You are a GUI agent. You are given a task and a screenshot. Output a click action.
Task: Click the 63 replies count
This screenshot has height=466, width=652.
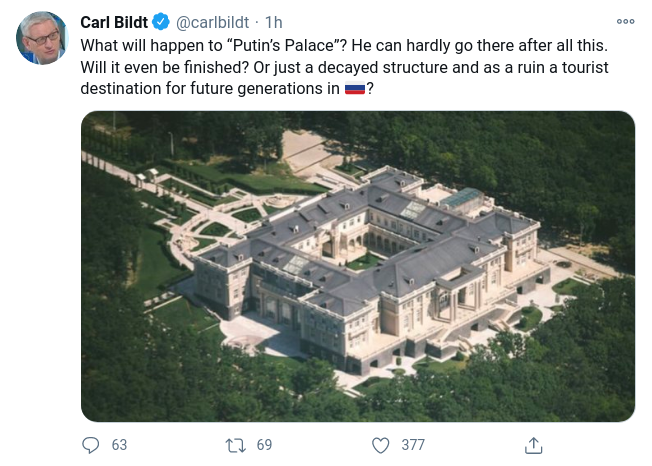pyautogui.click(x=119, y=445)
